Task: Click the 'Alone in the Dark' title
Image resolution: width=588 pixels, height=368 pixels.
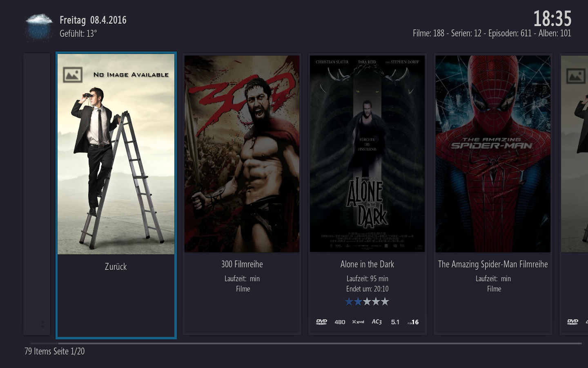Action: click(367, 264)
